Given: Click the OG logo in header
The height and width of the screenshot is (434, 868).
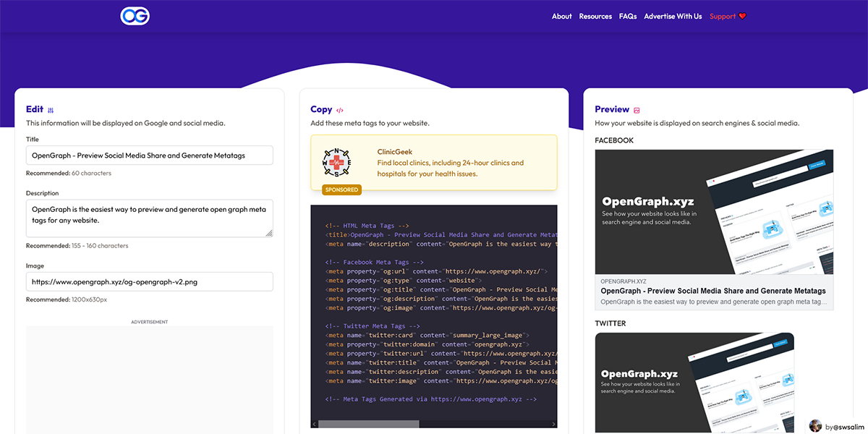Looking at the screenshot, I should pos(135,16).
